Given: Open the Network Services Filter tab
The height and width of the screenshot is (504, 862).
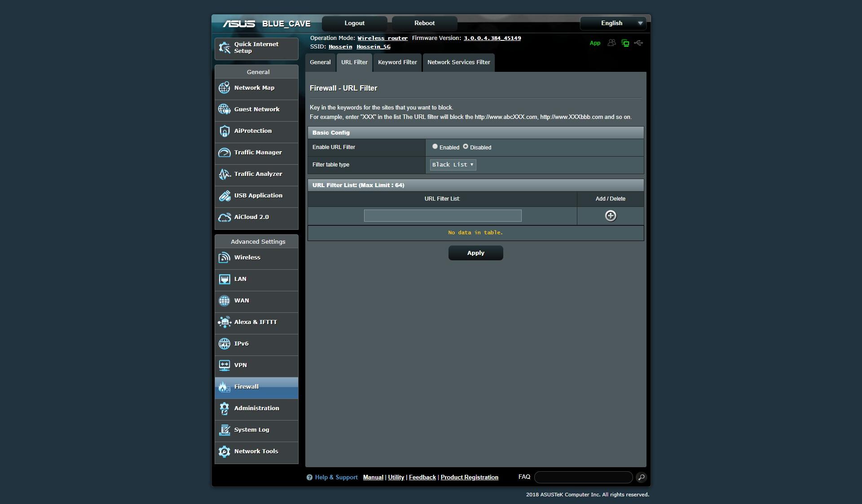Looking at the screenshot, I should coord(458,62).
